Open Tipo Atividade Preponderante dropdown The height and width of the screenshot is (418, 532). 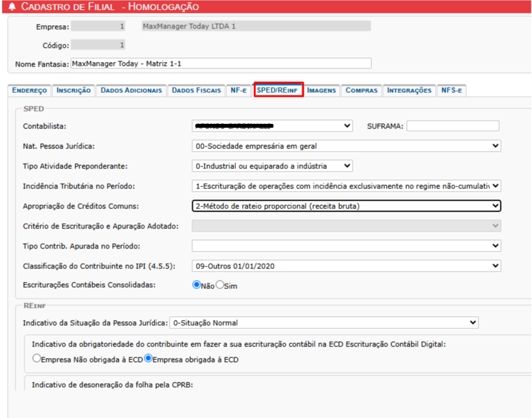coord(272,166)
